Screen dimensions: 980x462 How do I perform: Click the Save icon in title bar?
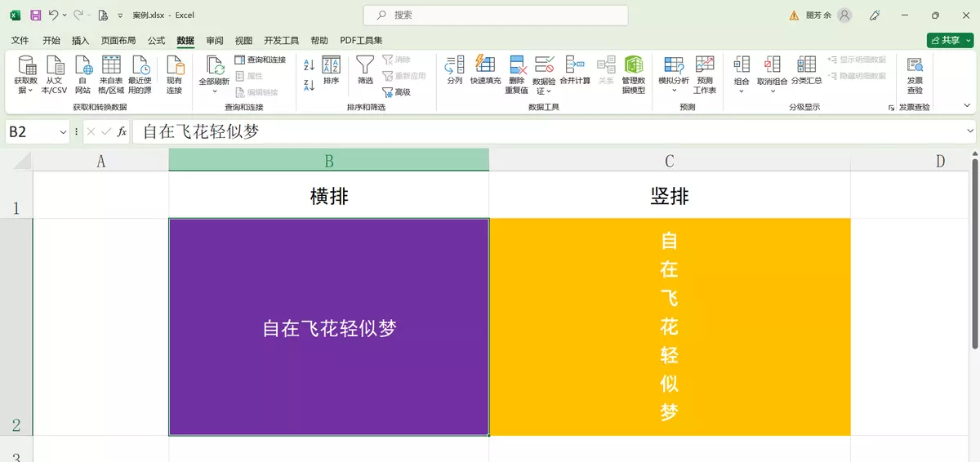(x=35, y=16)
